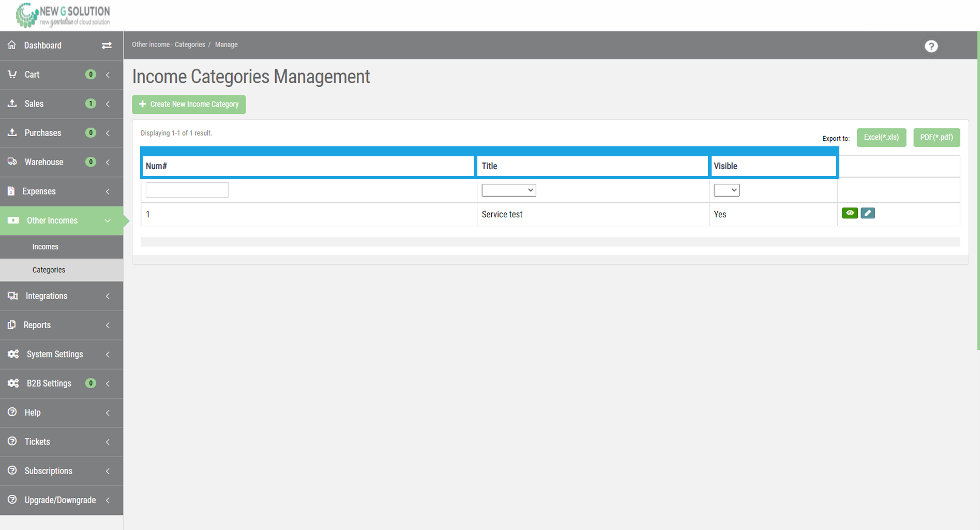Export the table to Excel

coord(881,137)
